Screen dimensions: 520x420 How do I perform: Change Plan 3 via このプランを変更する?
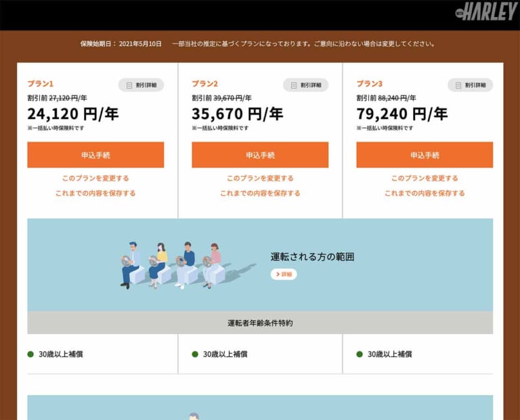(425, 178)
